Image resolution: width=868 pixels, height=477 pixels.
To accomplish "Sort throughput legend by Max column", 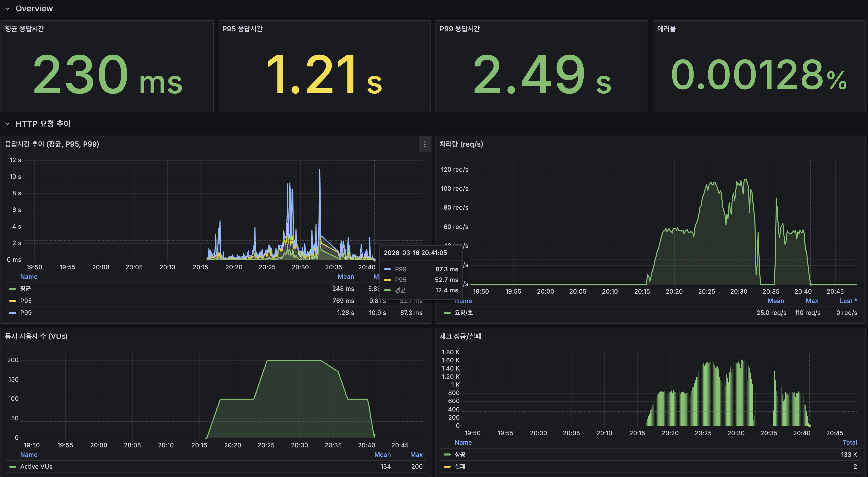I will pos(812,301).
